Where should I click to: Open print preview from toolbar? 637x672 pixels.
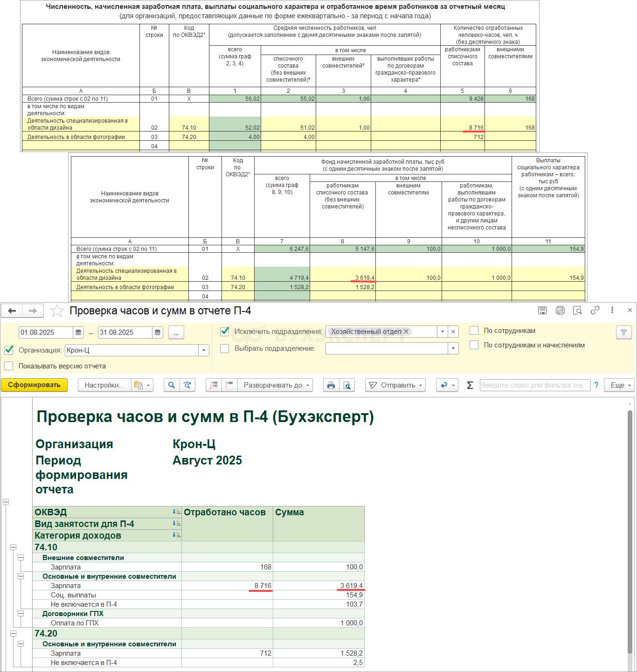[347, 385]
